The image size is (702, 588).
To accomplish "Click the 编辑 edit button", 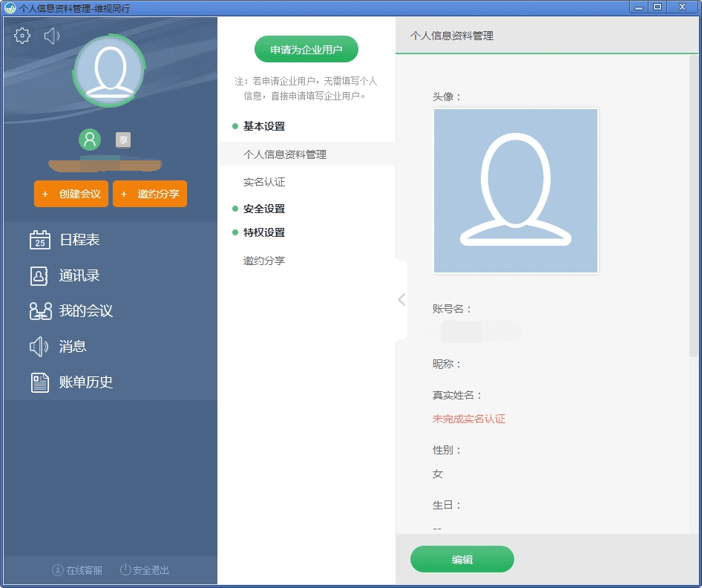I will (x=462, y=559).
